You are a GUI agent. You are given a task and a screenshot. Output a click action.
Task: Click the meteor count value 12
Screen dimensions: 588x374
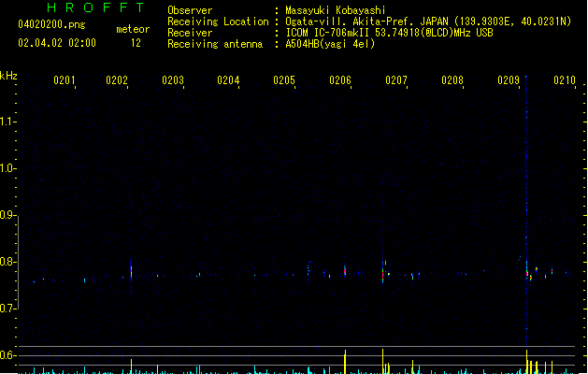[136, 43]
